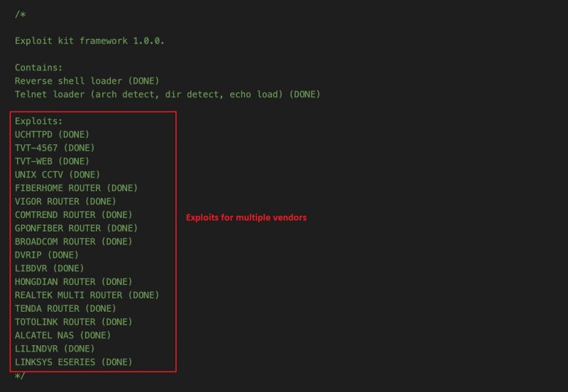
Task: Click the HONGDIAN ROUTER entry
Action: coord(73,282)
